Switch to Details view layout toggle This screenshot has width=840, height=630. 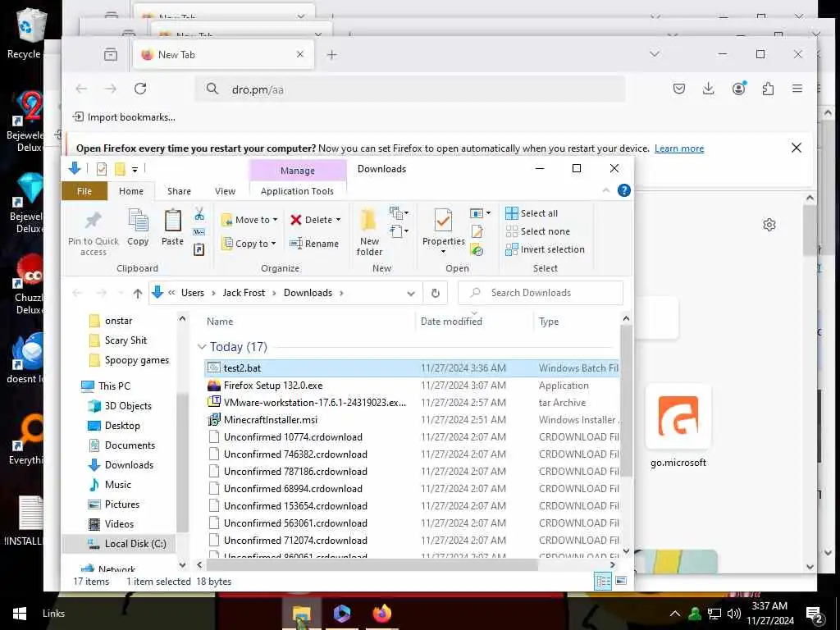[x=603, y=581]
